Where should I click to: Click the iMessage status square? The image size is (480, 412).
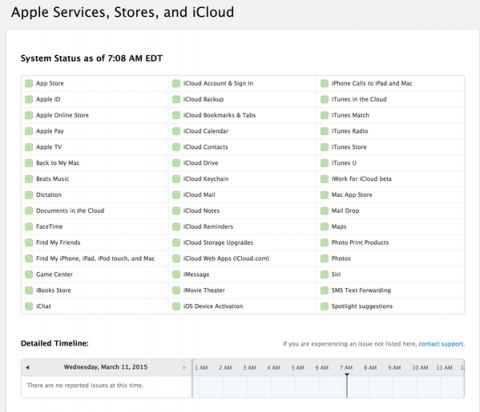(176, 274)
